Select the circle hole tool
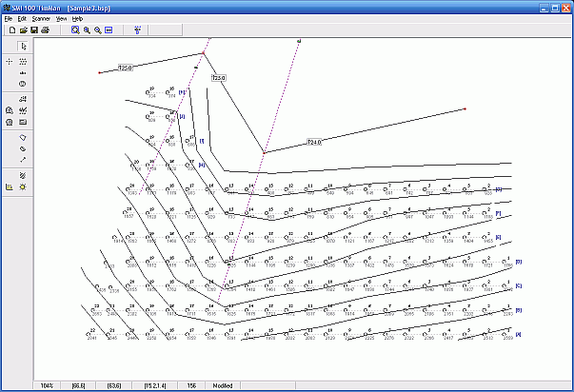 point(23,84)
